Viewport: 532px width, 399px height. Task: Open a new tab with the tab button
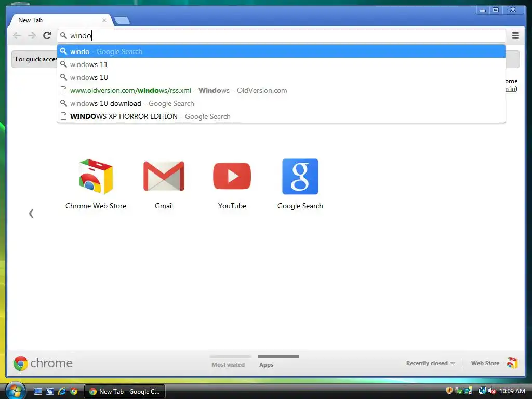[x=122, y=21]
